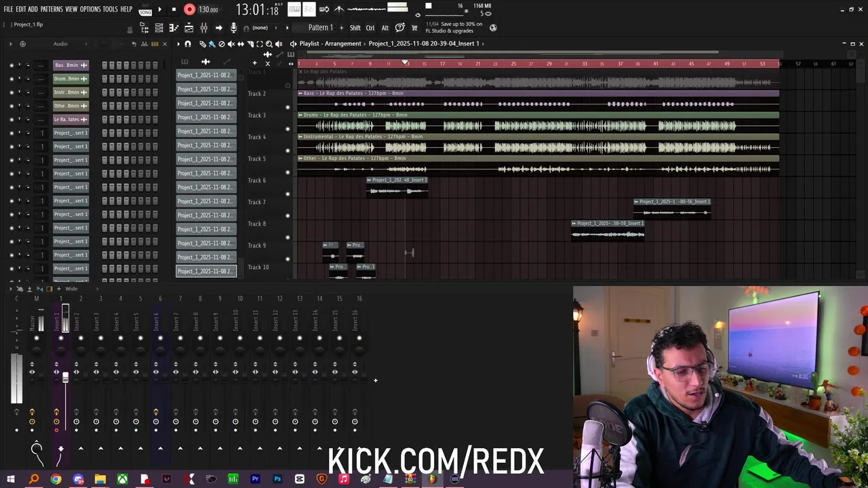The height and width of the screenshot is (488, 868).
Task: Click the microphone recording icon
Action: coord(234,28)
